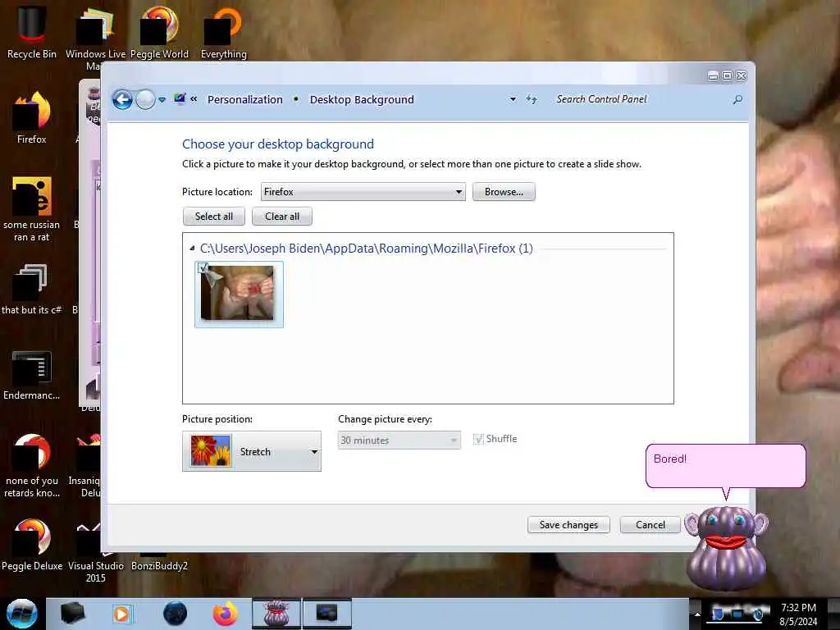Image resolution: width=840 pixels, height=630 pixels.
Task: Click the dark globe taskbar icon
Action: click(x=175, y=614)
